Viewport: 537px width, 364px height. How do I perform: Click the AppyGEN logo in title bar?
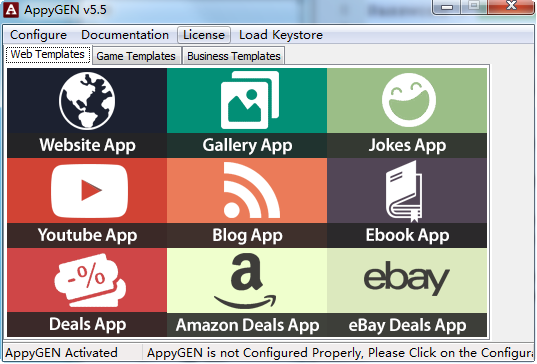11,9
